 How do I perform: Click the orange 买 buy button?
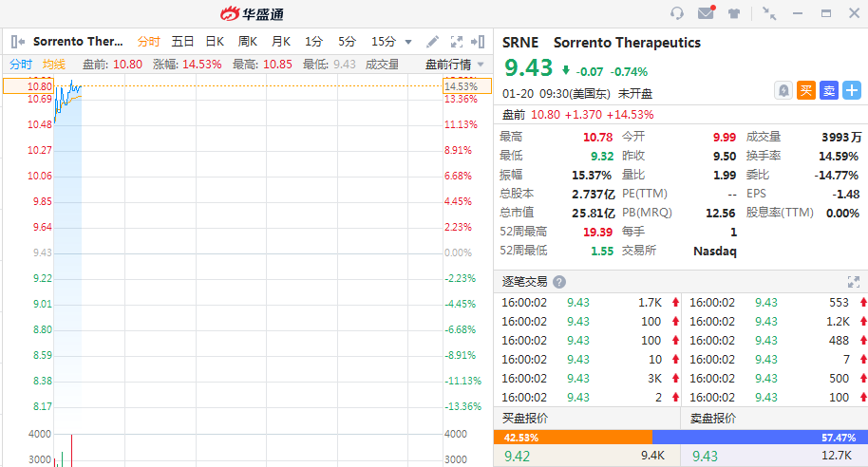click(x=806, y=90)
